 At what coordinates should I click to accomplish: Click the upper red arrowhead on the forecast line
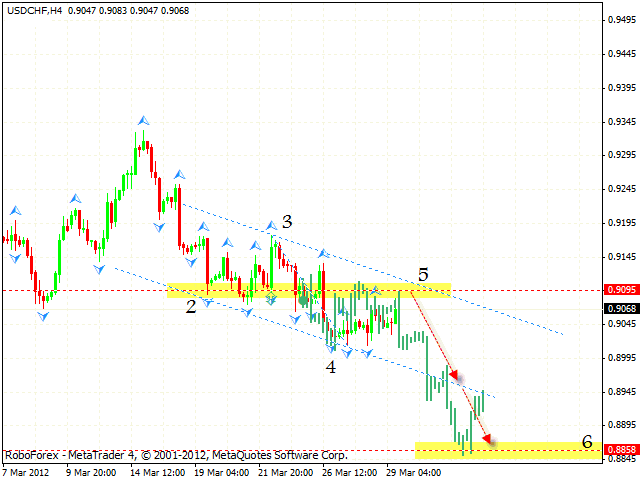[x=456, y=377]
